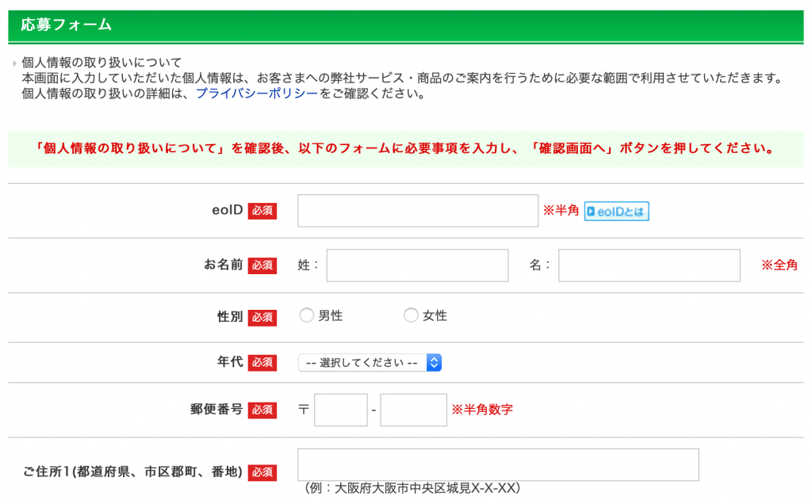Viewport: 812px width, 504px height.
Task: Open the 年代 selection dropdown
Action: coord(370,362)
